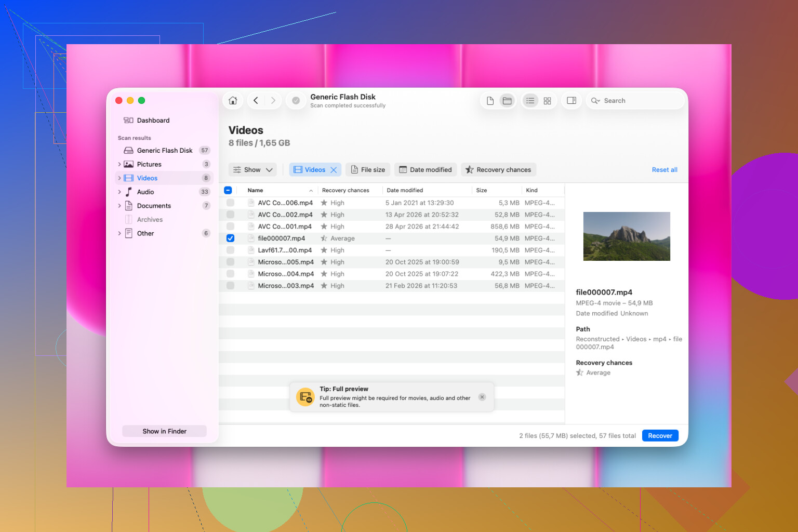Remove the Videos filter with X

pos(334,170)
